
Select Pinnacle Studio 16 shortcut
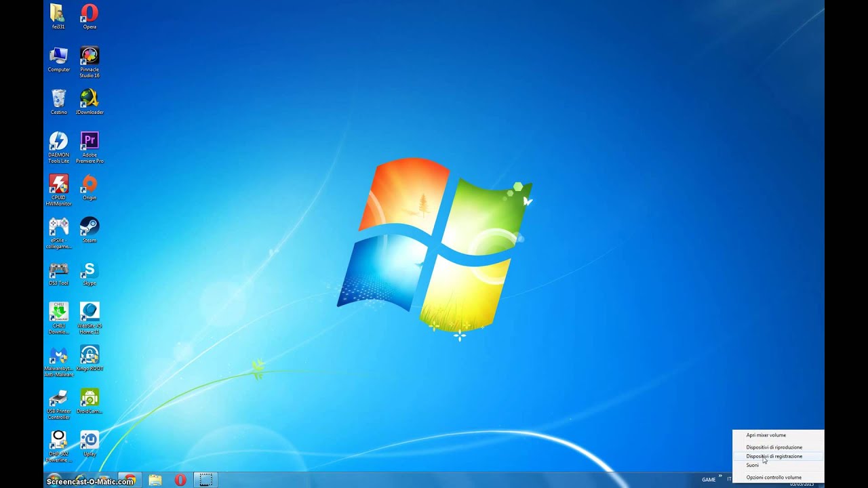90,62
